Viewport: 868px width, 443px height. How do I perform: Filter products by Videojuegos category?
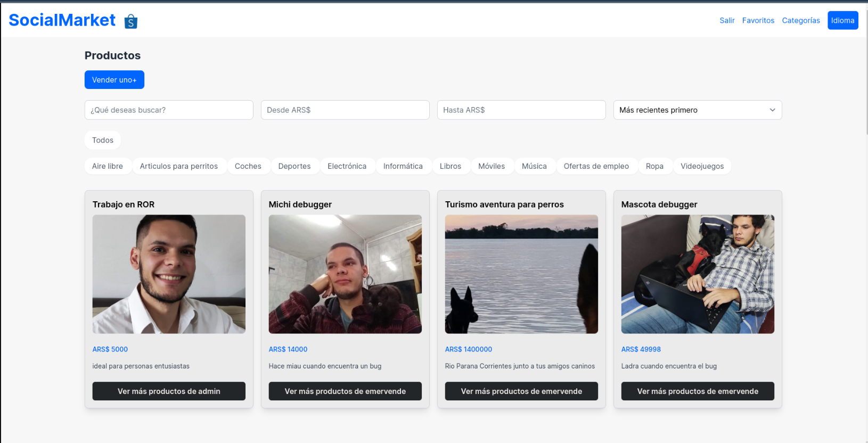(702, 166)
